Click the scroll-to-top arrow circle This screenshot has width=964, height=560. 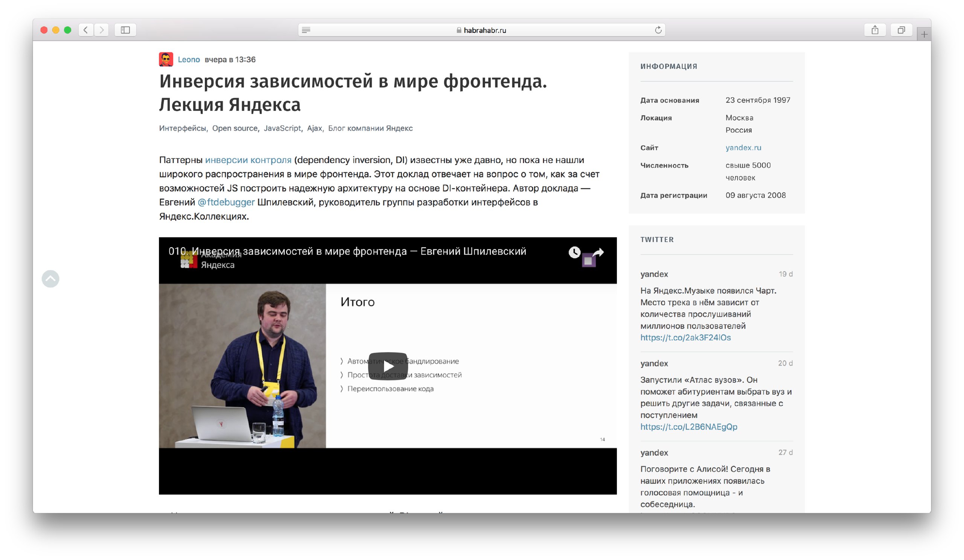pos(50,278)
